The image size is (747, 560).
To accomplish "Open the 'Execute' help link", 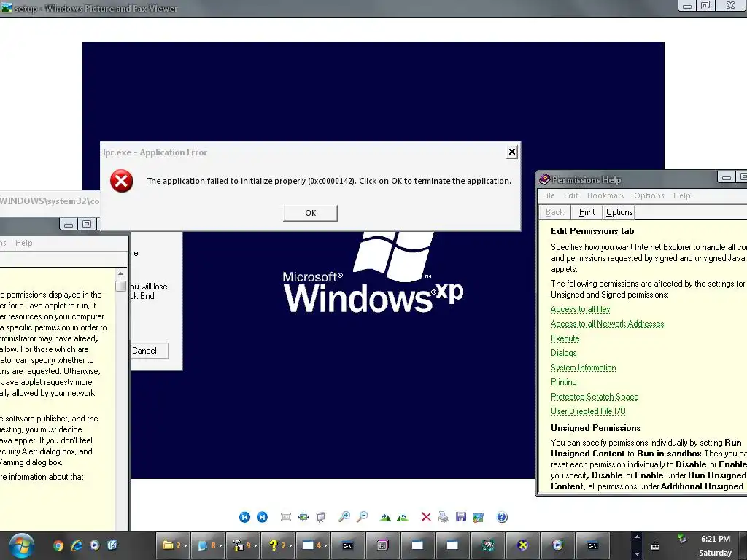I will [x=565, y=338].
